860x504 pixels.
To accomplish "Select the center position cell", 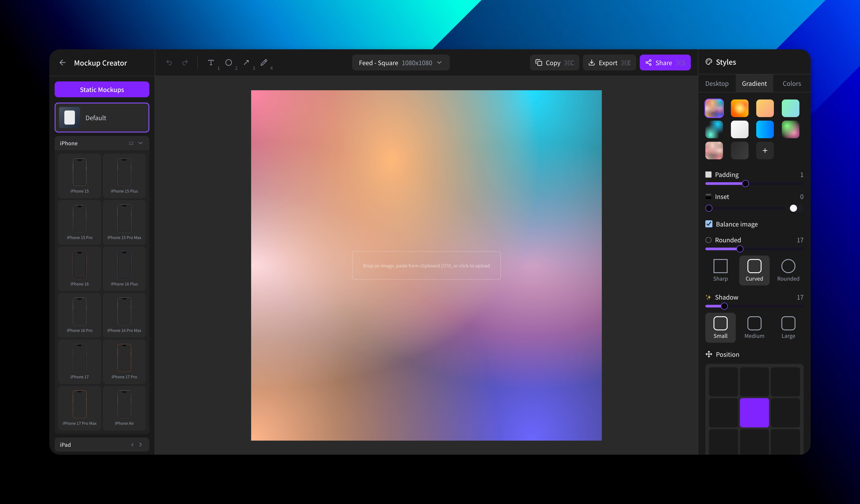I will [754, 413].
